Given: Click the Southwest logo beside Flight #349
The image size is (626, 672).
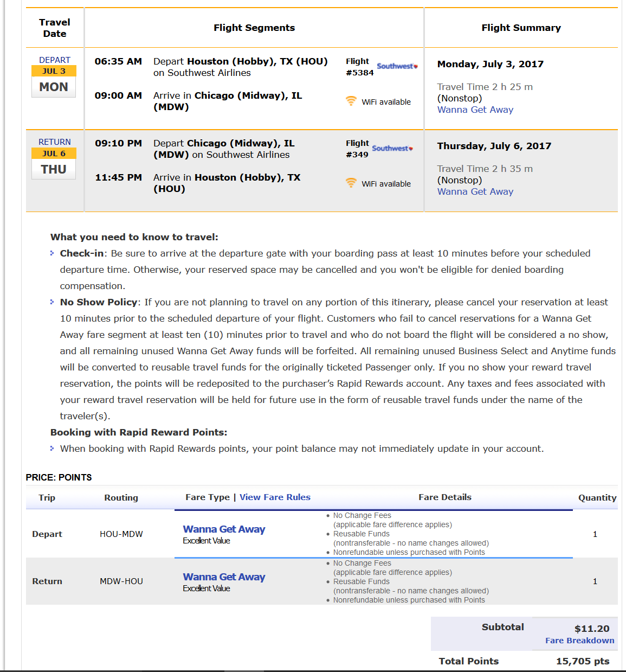Looking at the screenshot, I should click(x=392, y=148).
